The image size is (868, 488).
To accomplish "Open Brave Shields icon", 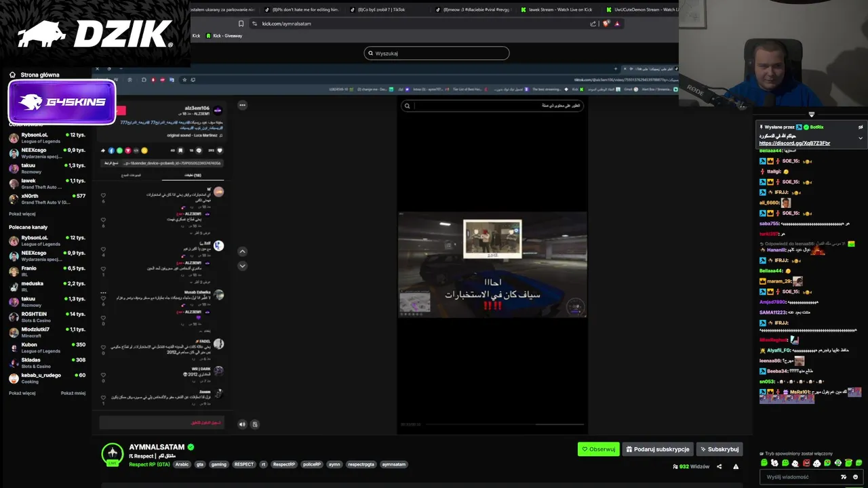I will (606, 24).
